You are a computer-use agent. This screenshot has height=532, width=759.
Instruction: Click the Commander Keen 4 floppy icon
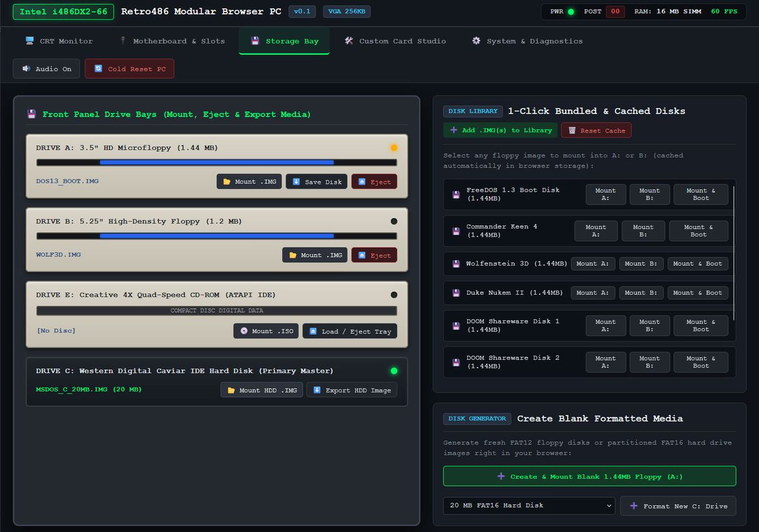(x=456, y=232)
